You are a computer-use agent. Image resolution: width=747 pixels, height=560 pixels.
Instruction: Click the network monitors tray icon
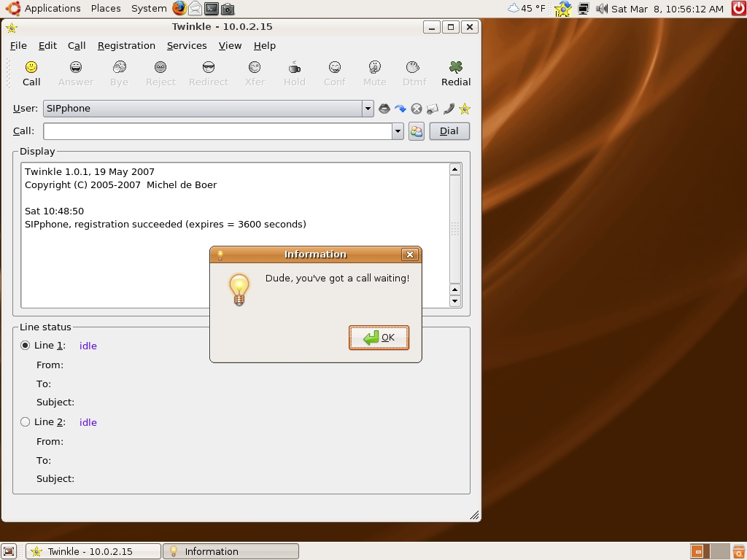click(x=583, y=9)
